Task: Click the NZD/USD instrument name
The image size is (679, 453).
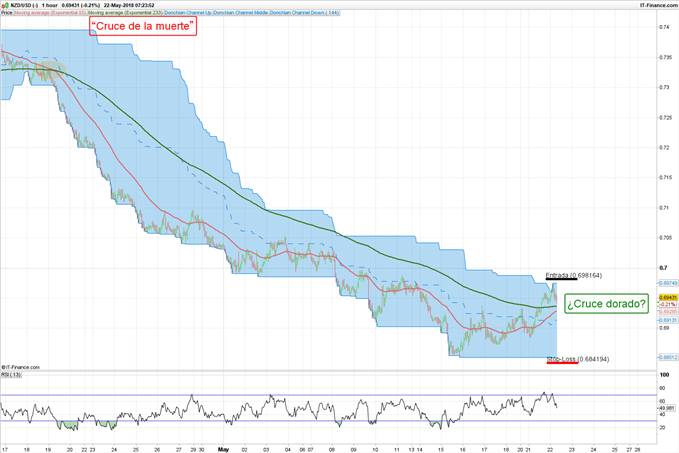Action: click(22, 5)
